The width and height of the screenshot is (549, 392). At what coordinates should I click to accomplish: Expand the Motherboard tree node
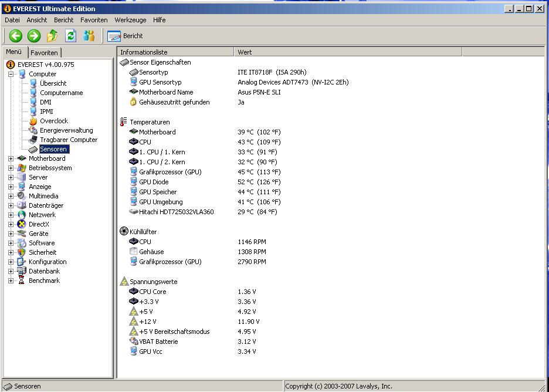tap(11, 158)
